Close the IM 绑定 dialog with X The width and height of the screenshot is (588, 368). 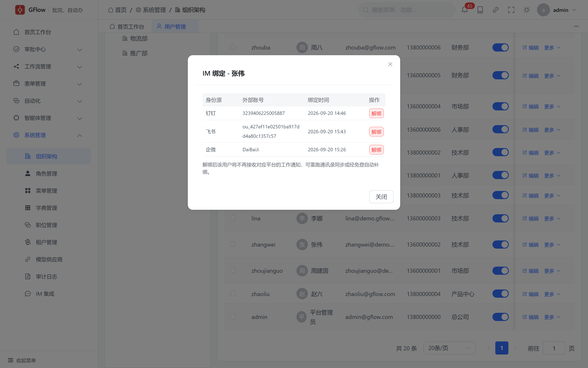(390, 64)
